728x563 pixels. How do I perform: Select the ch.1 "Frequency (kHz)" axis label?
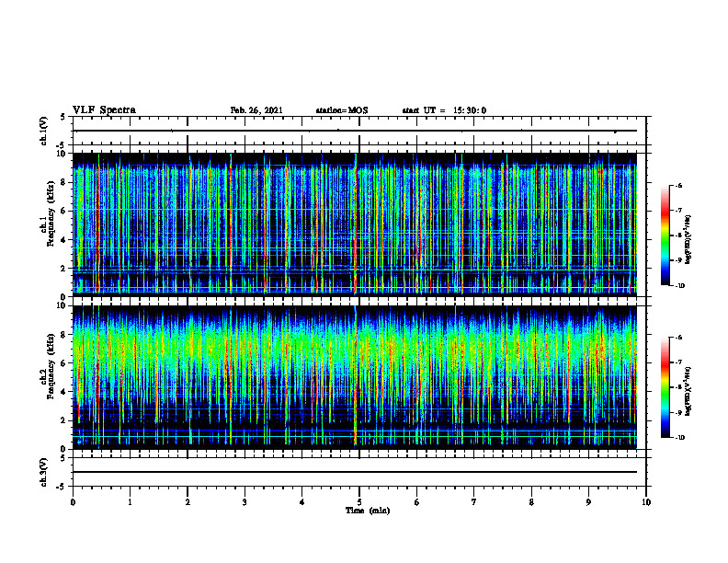pyautogui.click(x=51, y=214)
